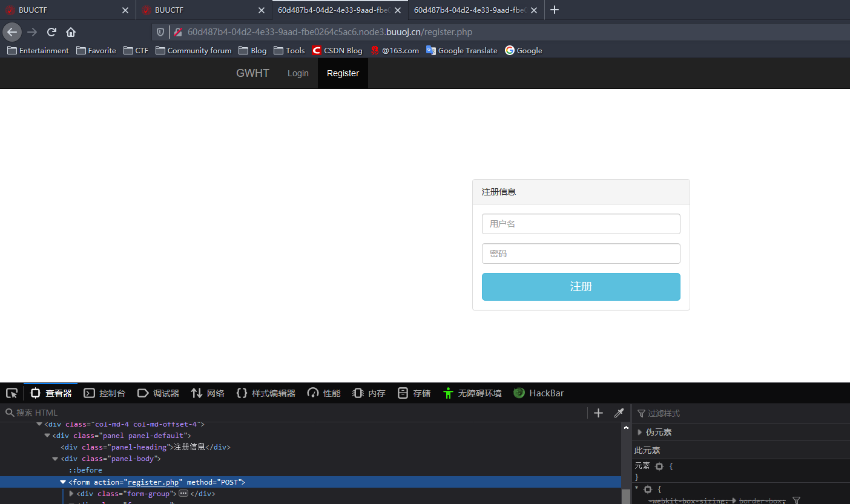Select the element picker tool
The height and width of the screenshot is (504, 850).
pos(11,393)
